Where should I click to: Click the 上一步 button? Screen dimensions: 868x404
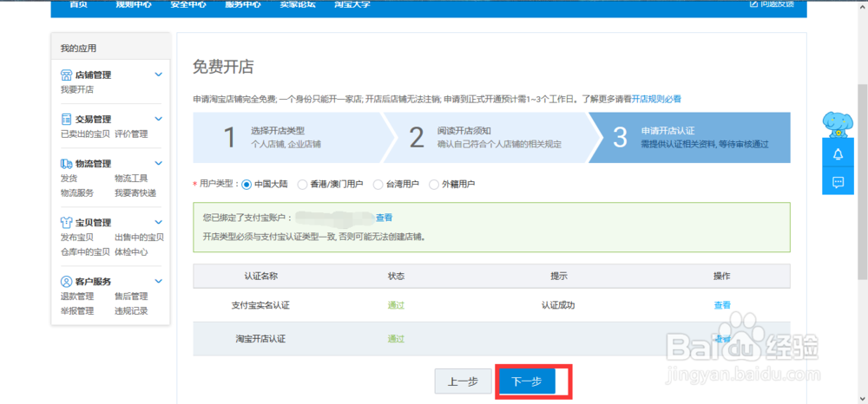coord(463,381)
